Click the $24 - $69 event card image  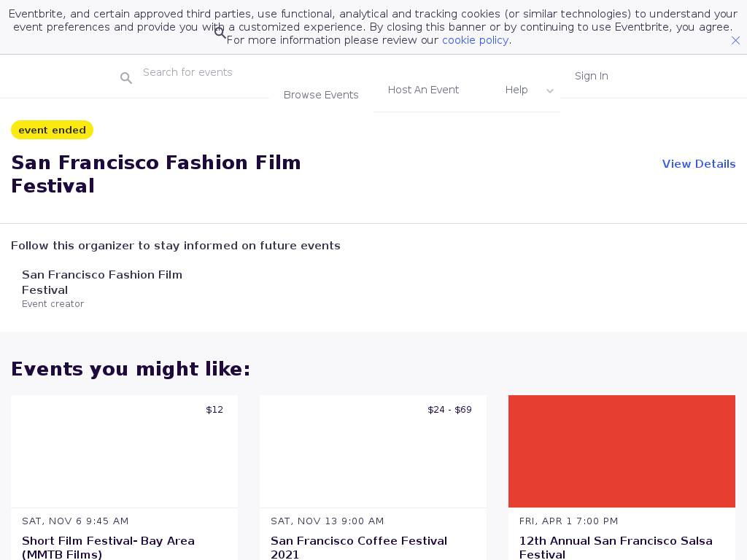373,451
